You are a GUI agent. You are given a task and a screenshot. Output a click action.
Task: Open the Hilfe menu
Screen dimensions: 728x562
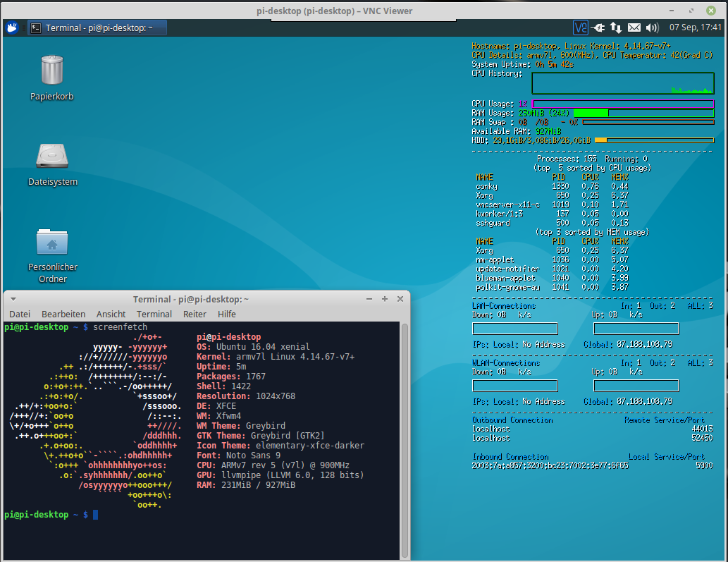pos(226,314)
